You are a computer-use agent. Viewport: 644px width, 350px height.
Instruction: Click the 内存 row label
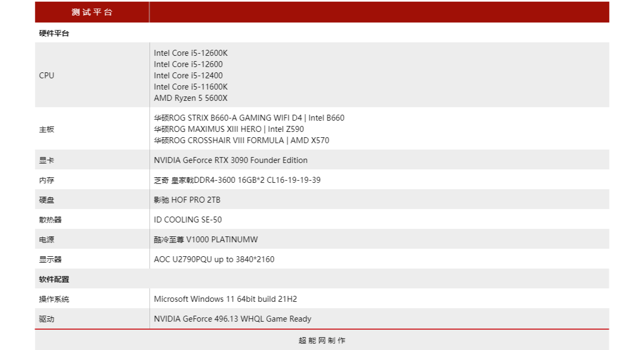tap(47, 180)
